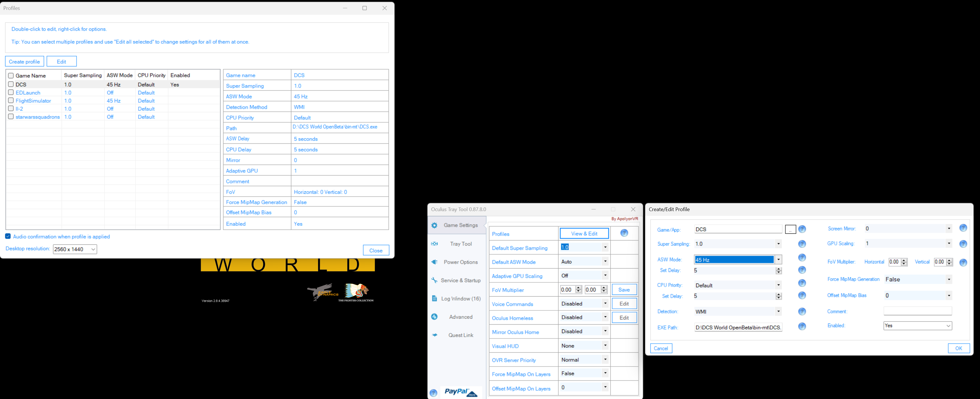This screenshot has width=980, height=399.
Task: Click the PayPal donate logo
Action: coord(461,392)
